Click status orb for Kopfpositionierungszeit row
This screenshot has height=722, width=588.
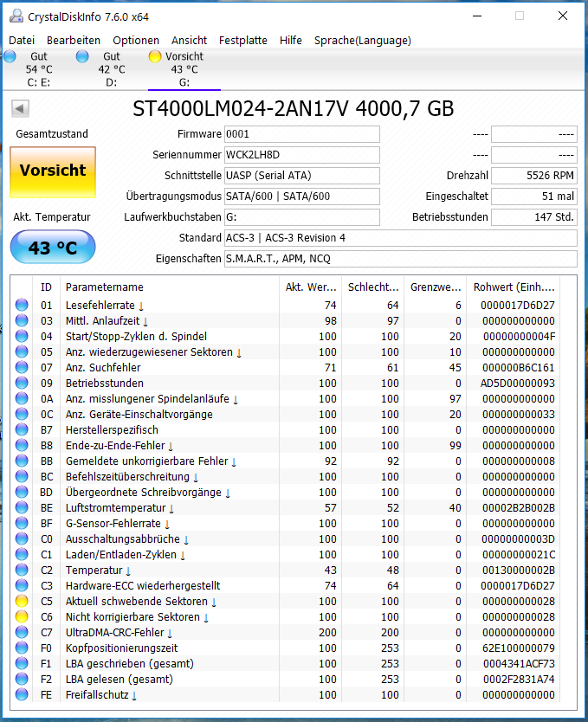(22, 648)
